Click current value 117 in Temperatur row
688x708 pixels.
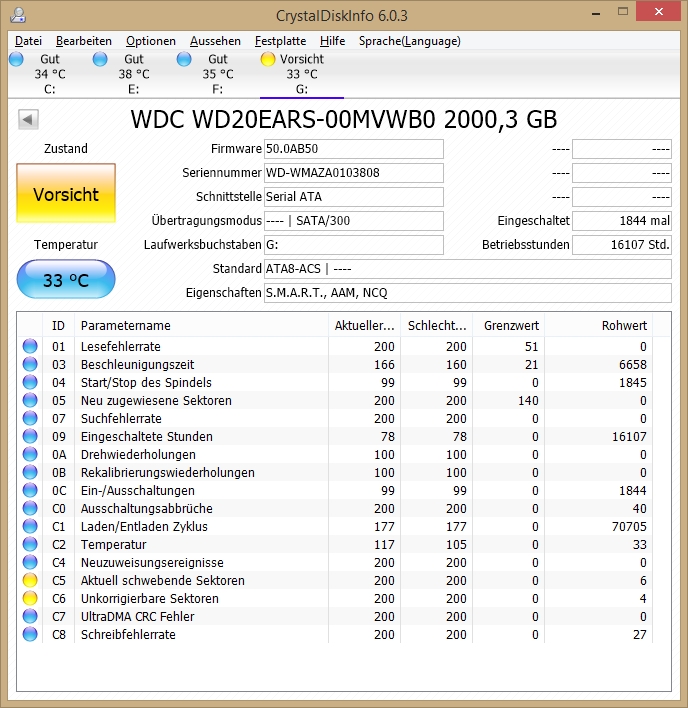[384, 545]
